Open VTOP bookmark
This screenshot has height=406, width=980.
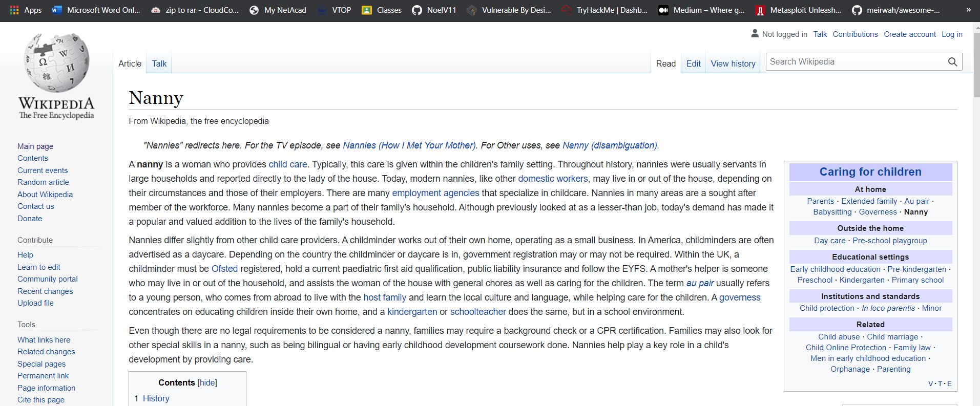point(334,10)
